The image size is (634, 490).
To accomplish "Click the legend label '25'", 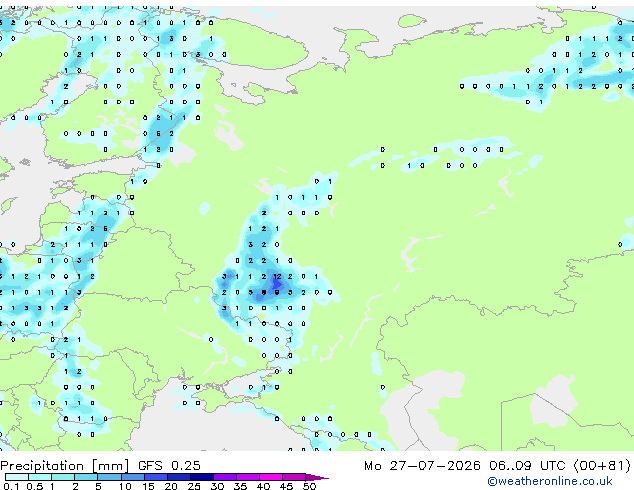I will [194, 486].
